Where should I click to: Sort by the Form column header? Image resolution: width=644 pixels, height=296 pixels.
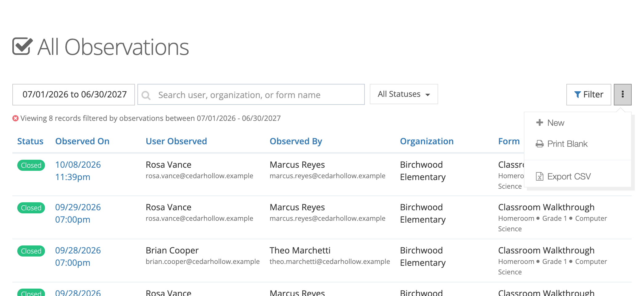[x=509, y=141]
